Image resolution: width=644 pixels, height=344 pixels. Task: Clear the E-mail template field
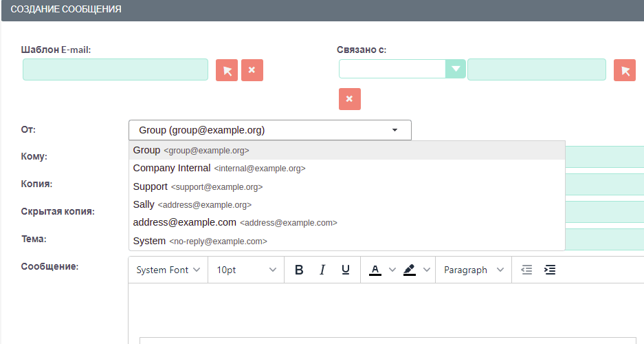[252, 70]
